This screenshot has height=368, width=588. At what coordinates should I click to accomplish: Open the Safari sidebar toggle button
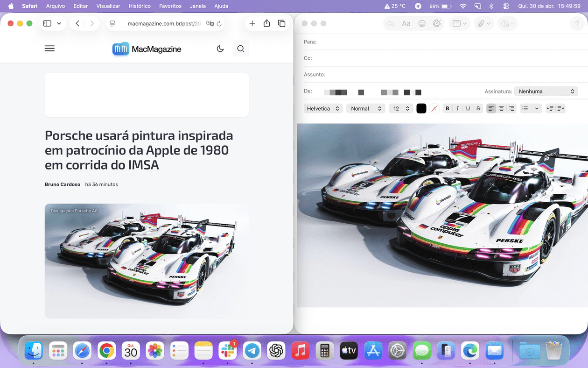(47, 23)
